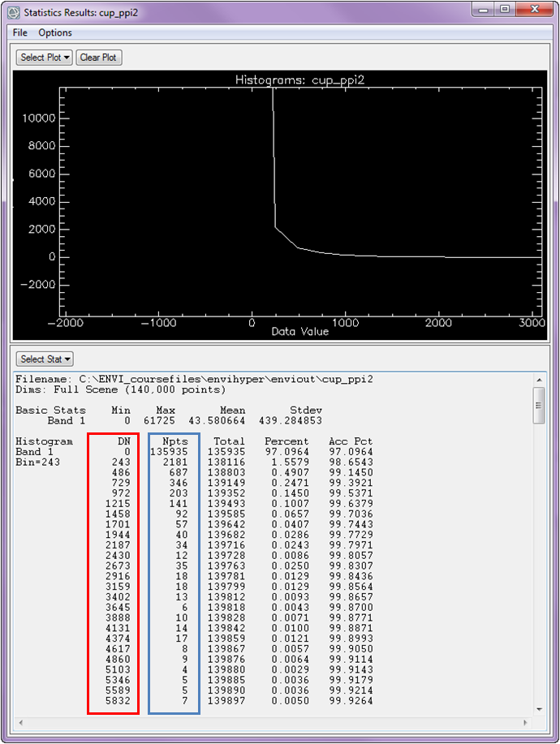Click the horizontal scrollbar left arrow
The image size is (560, 744).
point(22,721)
